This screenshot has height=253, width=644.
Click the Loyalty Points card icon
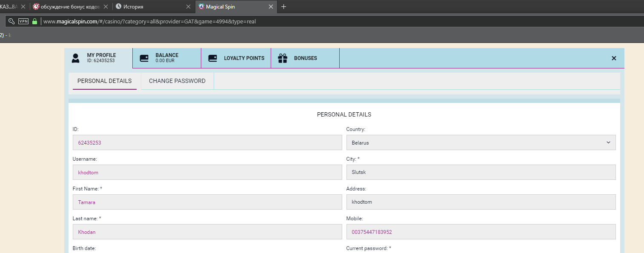click(212, 58)
